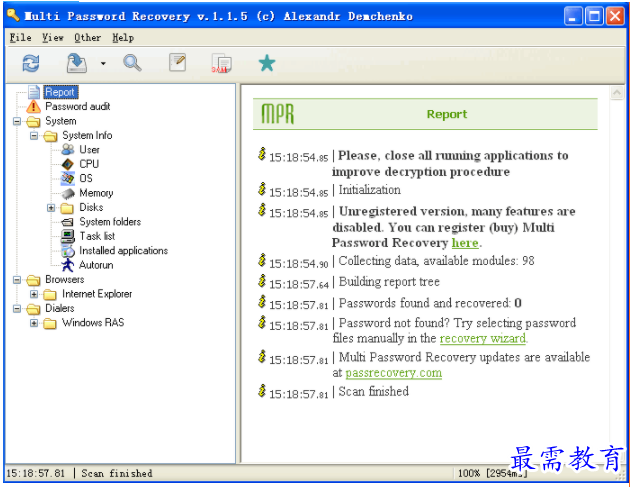Open the Help menu
The image size is (632, 490).
(x=123, y=37)
